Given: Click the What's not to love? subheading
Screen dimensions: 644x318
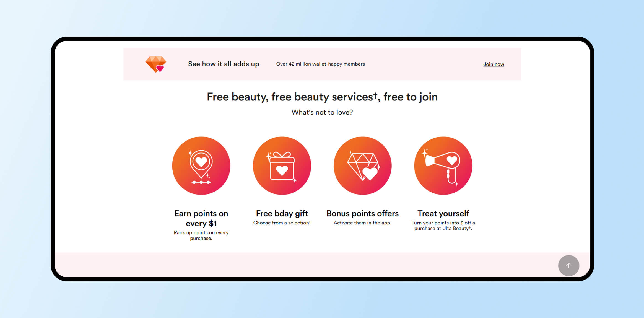Looking at the screenshot, I should 322,112.
